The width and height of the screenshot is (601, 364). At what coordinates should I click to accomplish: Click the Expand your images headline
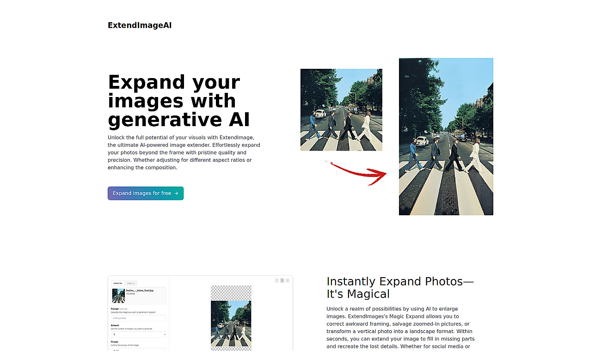[179, 101]
